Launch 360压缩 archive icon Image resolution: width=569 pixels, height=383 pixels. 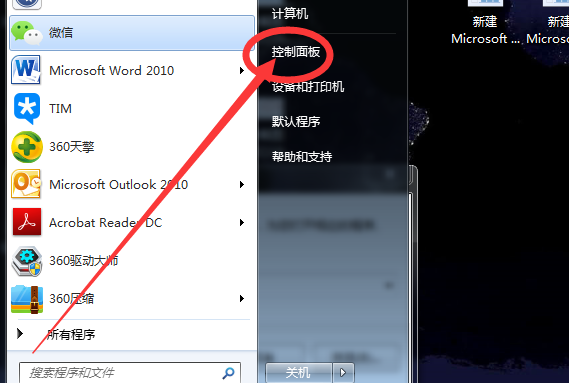(27, 299)
